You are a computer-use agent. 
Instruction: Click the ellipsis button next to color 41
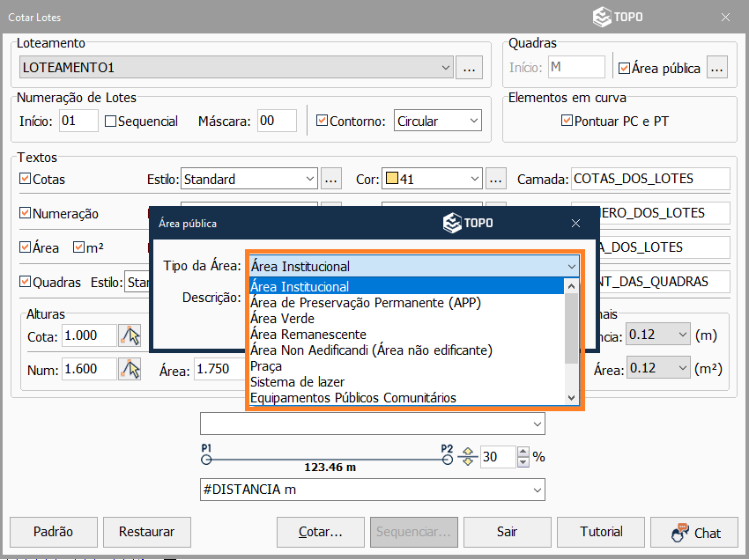(497, 179)
